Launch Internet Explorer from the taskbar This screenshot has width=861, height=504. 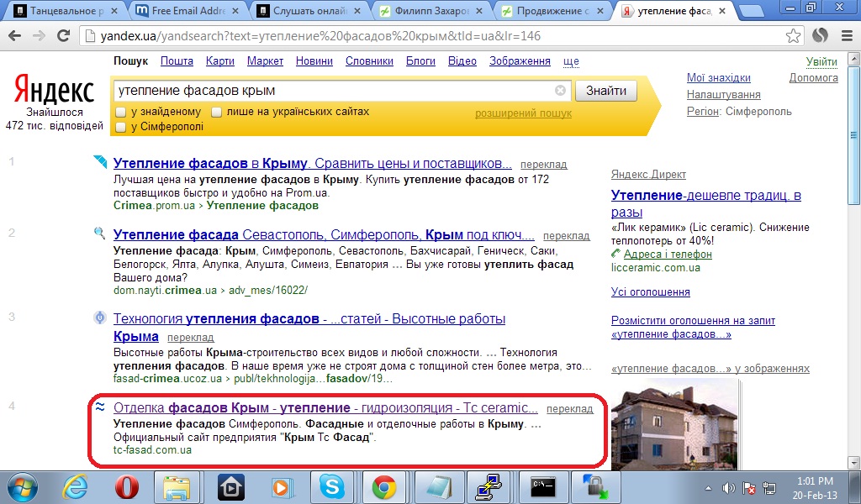click(x=75, y=487)
